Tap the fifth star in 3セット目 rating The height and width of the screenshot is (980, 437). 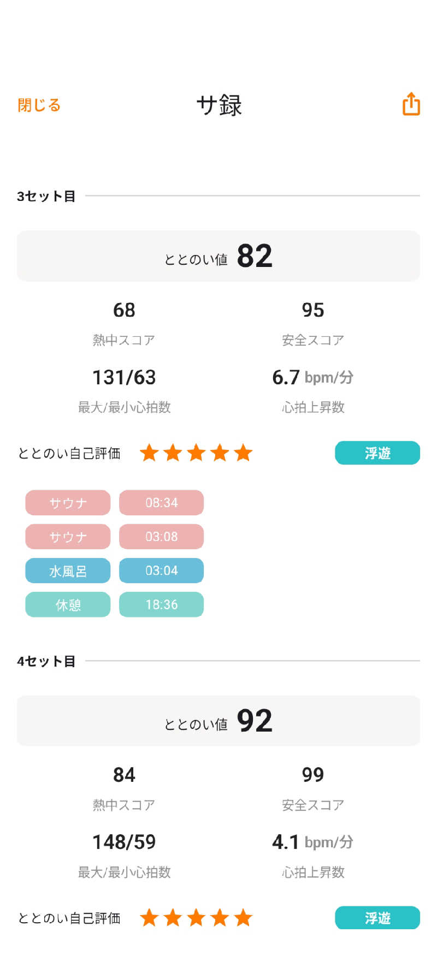[x=243, y=453]
